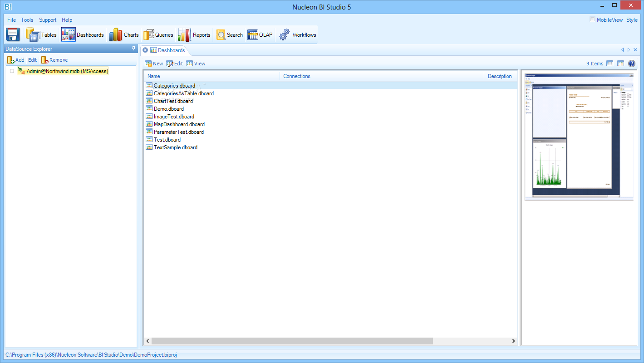Open the blue help icon

pyautogui.click(x=632, y=64)
